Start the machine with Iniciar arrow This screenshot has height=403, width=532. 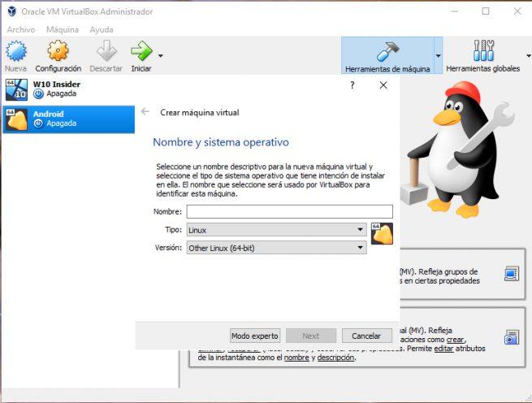141,50
